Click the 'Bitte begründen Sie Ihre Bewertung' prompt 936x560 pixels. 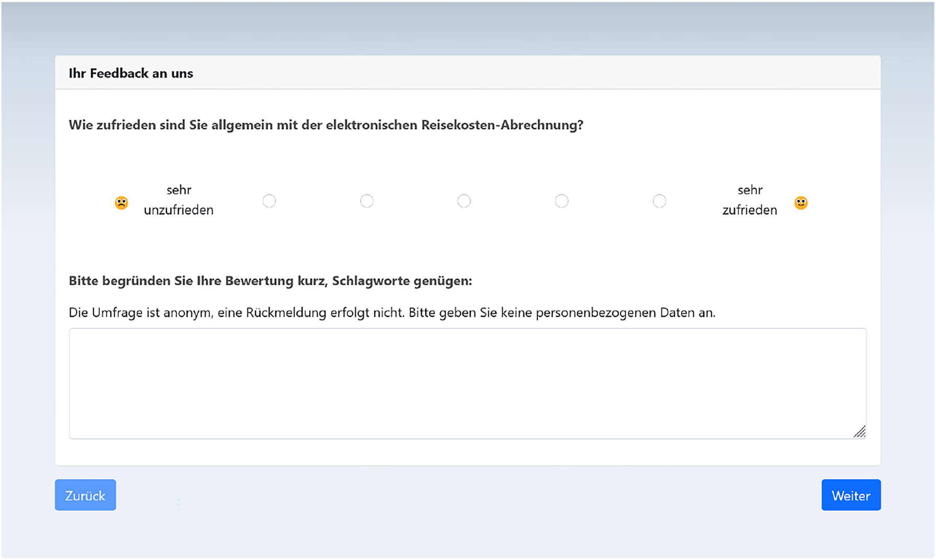tap(270, 281)
